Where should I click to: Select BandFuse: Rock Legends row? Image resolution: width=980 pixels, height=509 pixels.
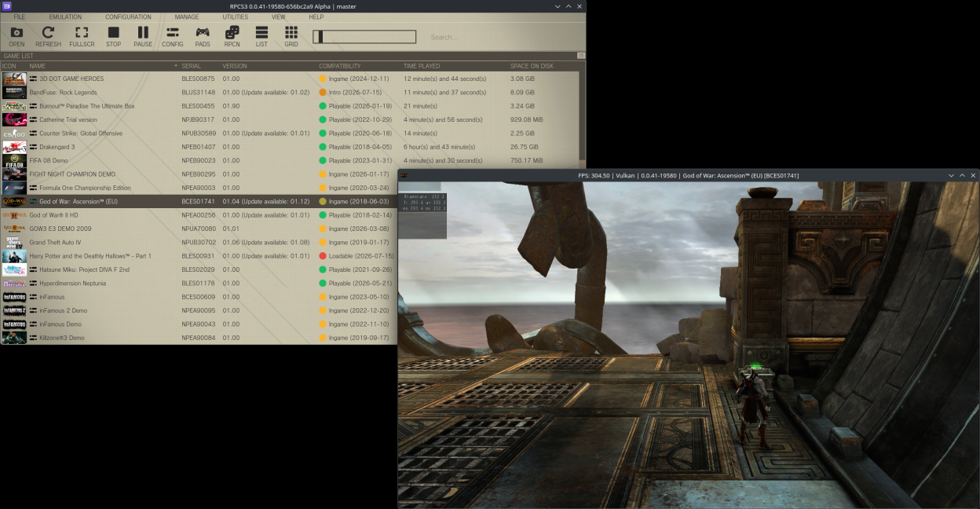tap(289, 92)
